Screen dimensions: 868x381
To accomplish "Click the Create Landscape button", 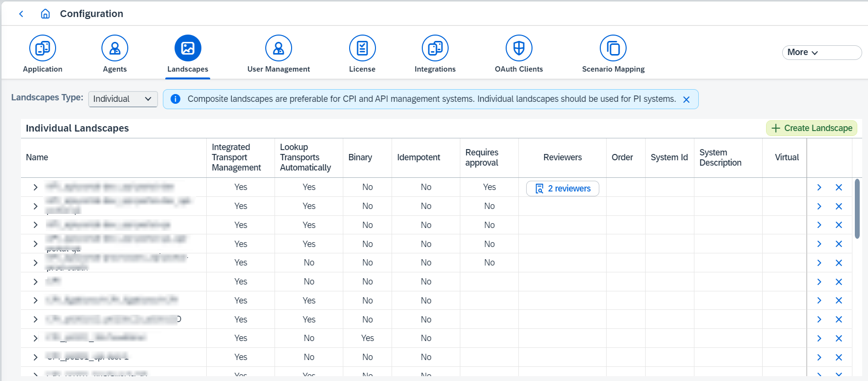I will pyautogui.click(x=811, y=128).
